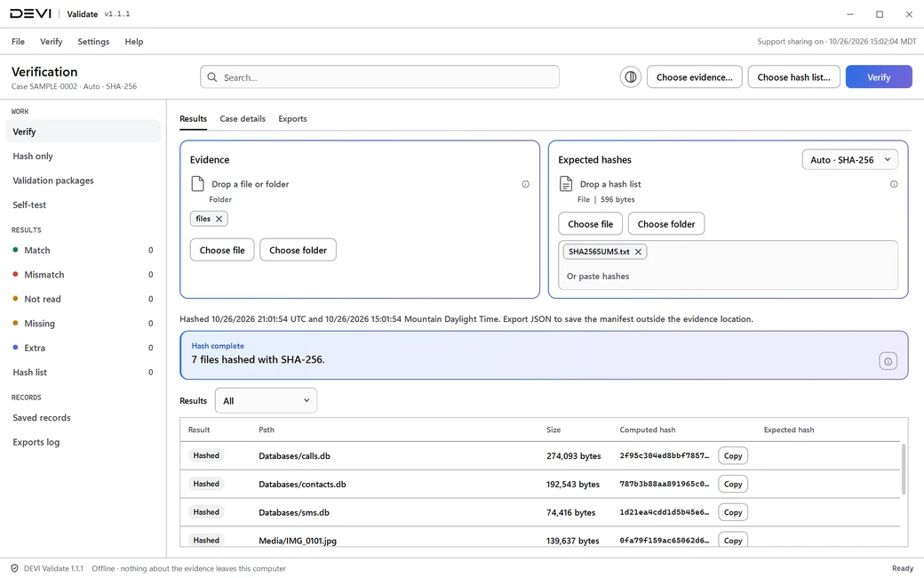Click the 274,093 bytes size cell
The image size is (924, 578).
point(573,456)
